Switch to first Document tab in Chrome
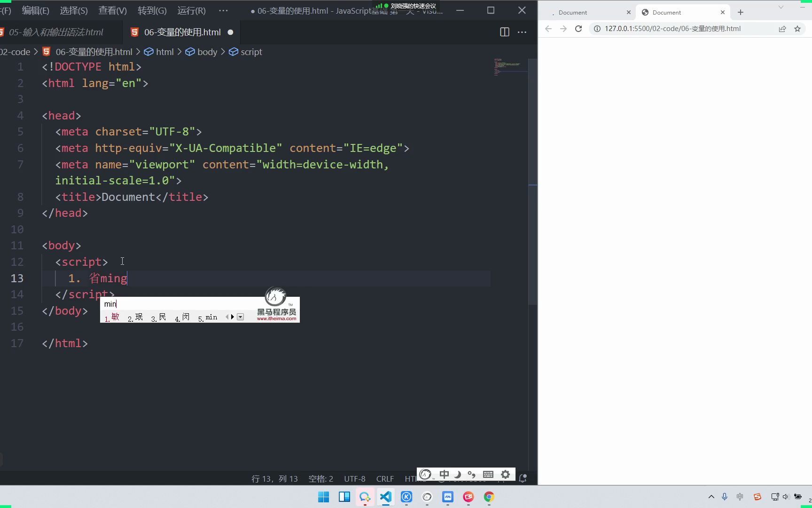This screenshot has width=812, height=508. click(x=587, y=13)
